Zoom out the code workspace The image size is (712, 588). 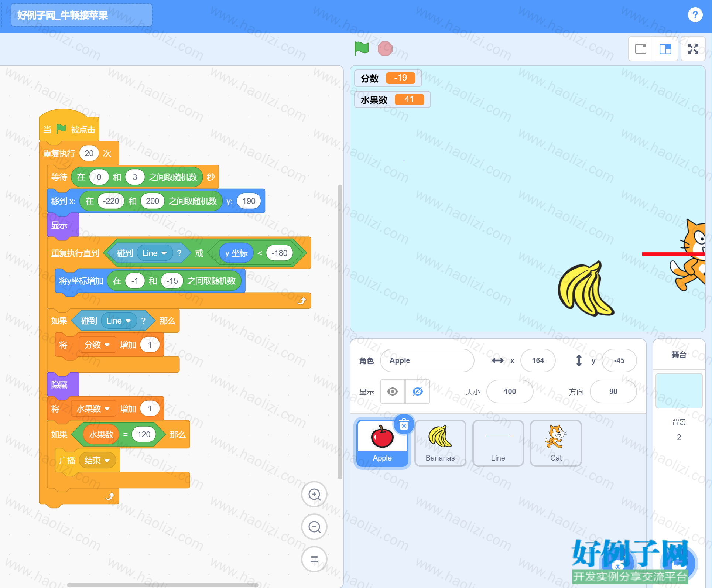tap(314, 527)
